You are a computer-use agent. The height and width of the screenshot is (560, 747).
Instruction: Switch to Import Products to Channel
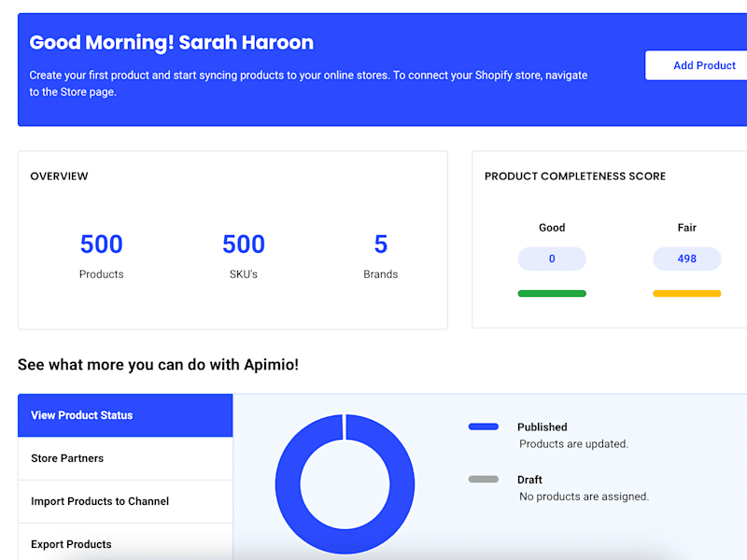pos(125,501)
